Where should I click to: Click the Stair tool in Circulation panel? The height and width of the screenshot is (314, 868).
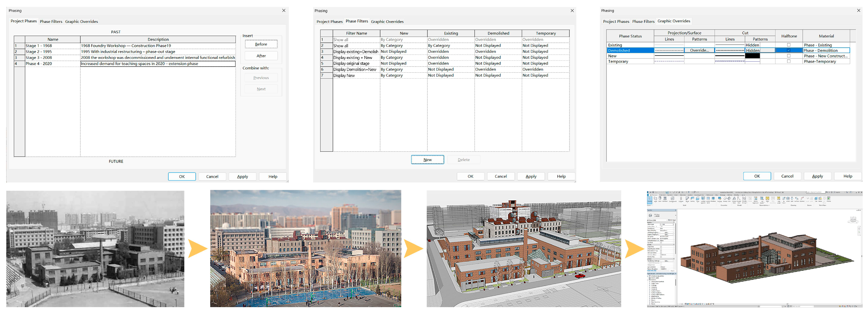coord(729,199)
